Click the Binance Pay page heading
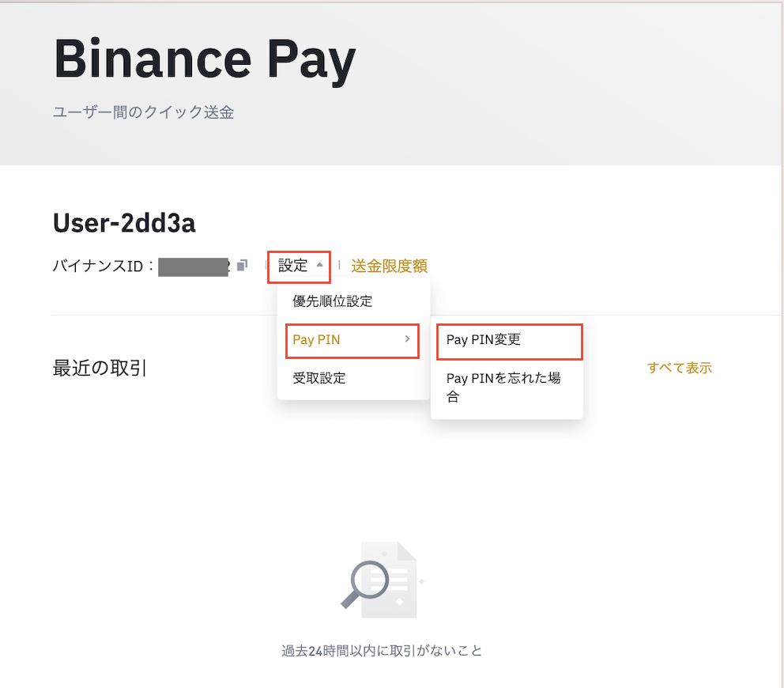The width and height of the screenshot is (784, 688). pos(205,61)
